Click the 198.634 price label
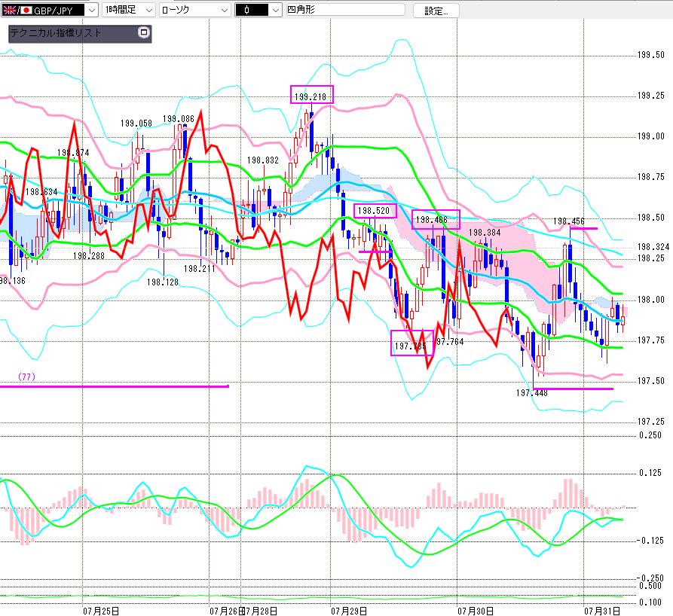Viewport: 673px width, 616px height. pyautogui.click(x=41, y=192)
